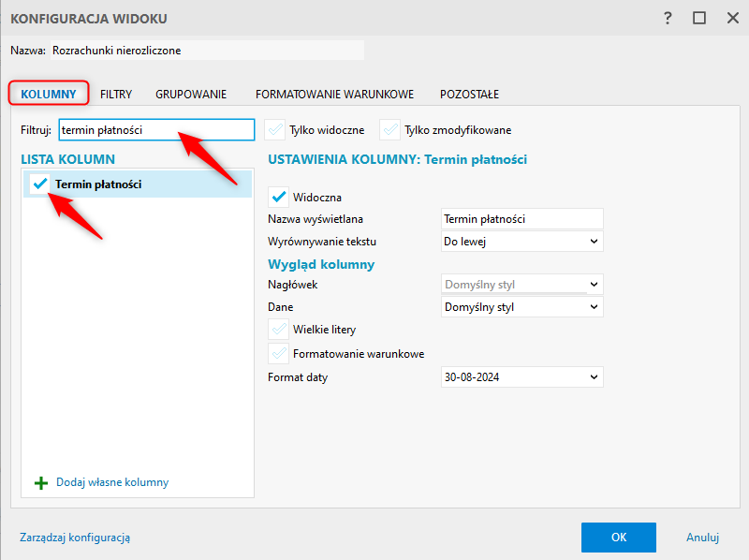Enable Tylko zmodyfikowane checkbox
Image resolution: width=749 pixels, height=560 pixels.
coord(389,130)
